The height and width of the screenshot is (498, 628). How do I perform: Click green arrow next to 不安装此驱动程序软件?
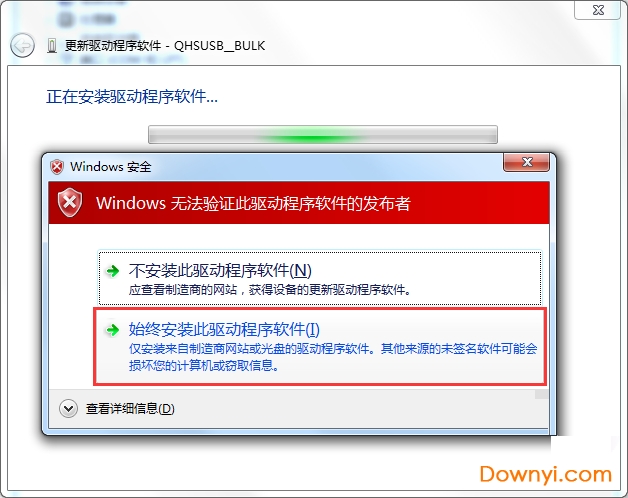coord(113,271)
